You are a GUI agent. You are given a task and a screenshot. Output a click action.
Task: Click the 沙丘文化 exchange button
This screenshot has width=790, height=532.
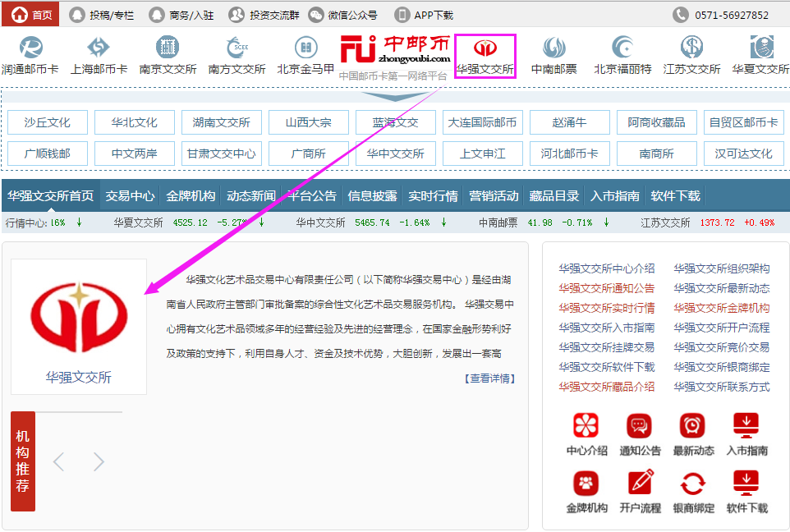[48, 122]
